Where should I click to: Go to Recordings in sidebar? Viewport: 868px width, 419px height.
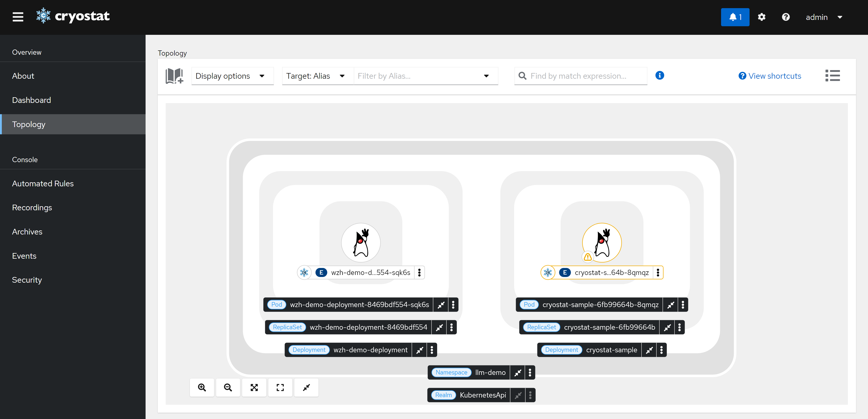click(32, 208)
